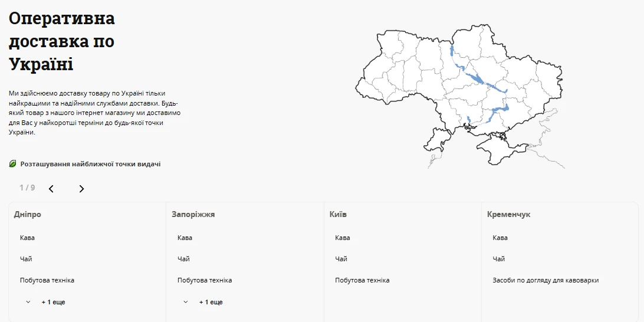Go to previous slide of pickup points
The width and height of the screenshot is (644, 322).
pos(51,189)
